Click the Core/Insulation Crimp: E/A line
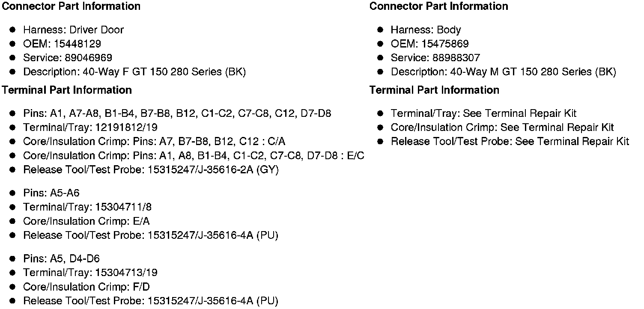This screenshot has height=309, width=644. tap(86, 221)
